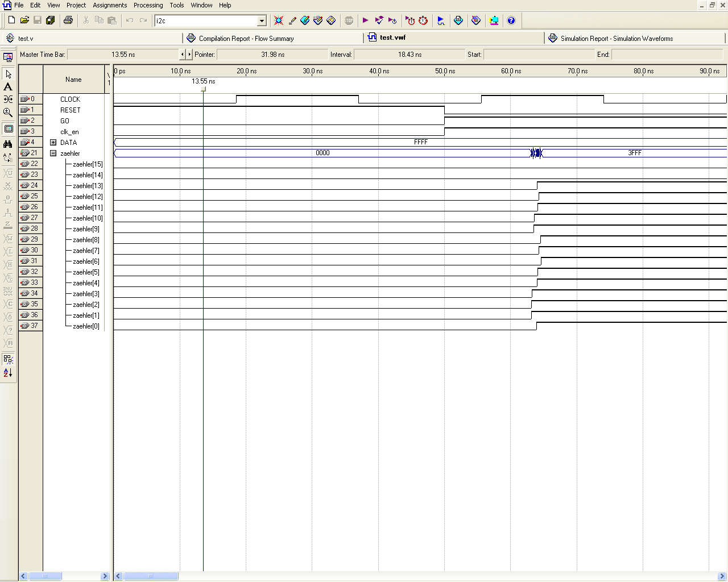The image size is (728, 582).
Task: Expand the DATA bus node
Action: (x=53, y=143)
